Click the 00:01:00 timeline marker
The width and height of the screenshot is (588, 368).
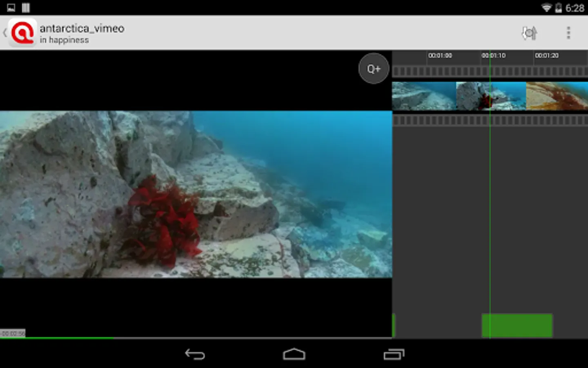pos(440,56)
